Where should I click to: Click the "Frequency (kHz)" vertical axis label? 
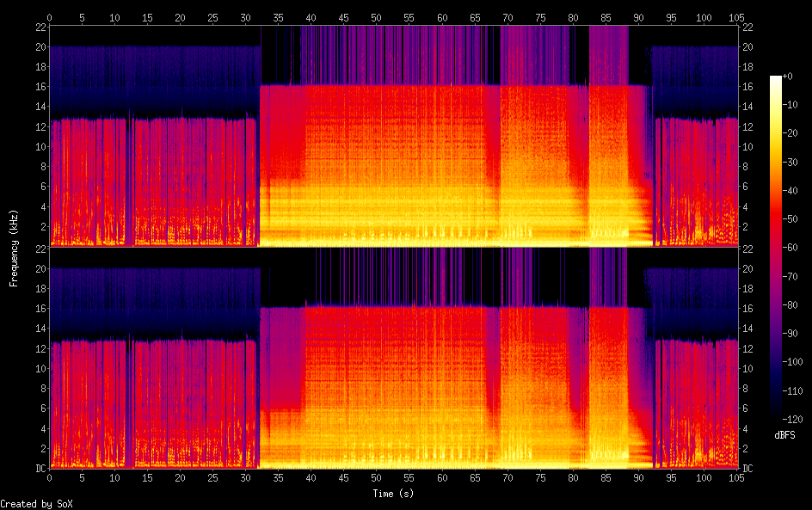point(14,248)
